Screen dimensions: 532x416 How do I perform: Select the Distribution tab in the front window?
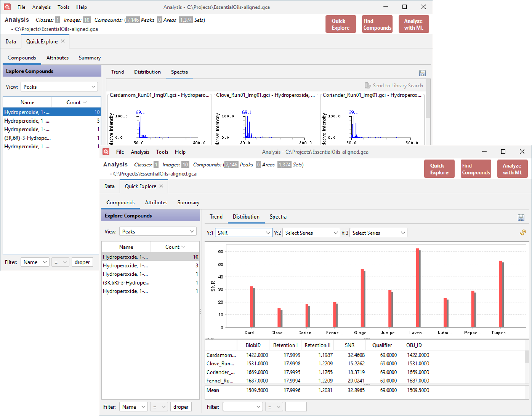pos(246,217)
